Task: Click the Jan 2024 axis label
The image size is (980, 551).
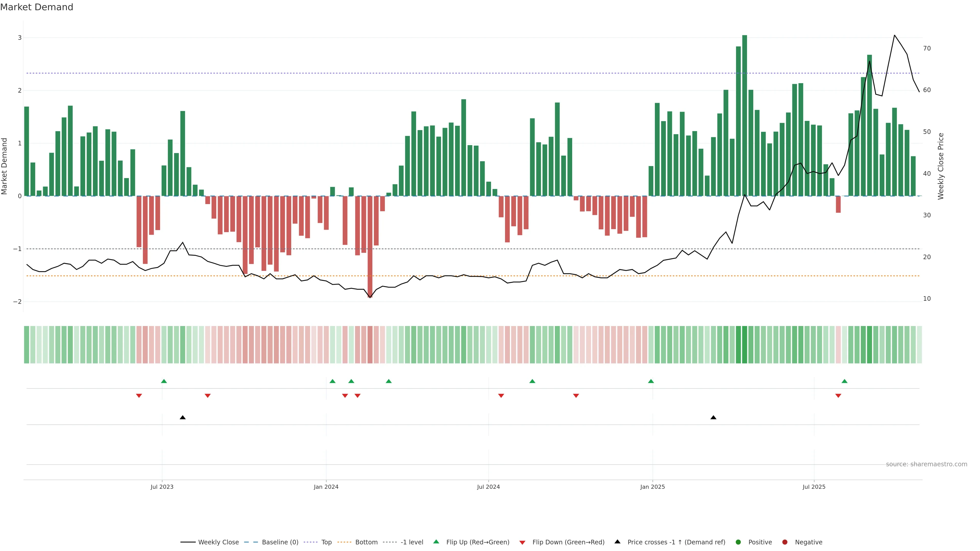Action: (326, 487)
